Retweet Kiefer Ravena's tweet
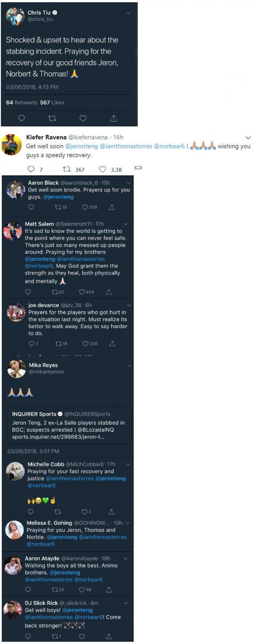 coord(67,169)
